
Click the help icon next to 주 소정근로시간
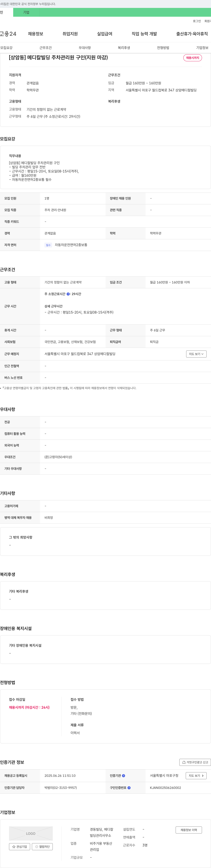[68, 294]
